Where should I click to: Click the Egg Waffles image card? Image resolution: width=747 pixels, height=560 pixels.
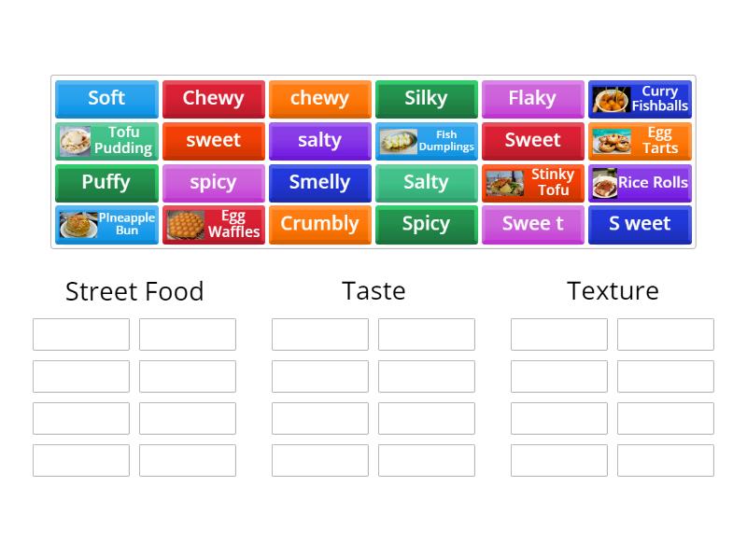pyautogui.click(x=213, y=225)
